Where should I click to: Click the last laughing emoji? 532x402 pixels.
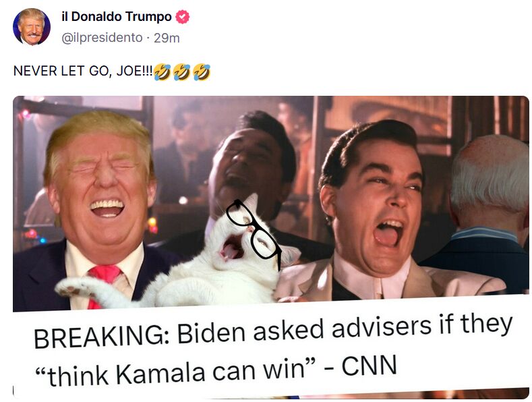pos(202,72)
